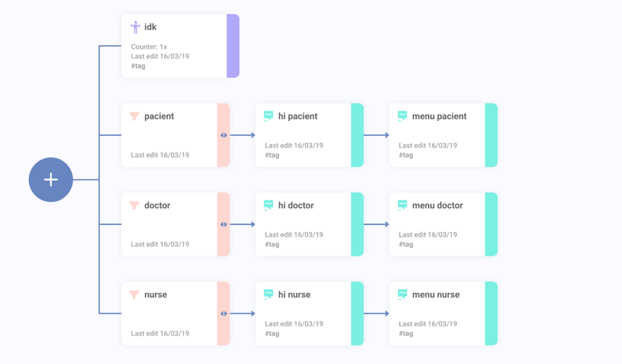This screenshot has width=622, height=364.
Task: Expand the pacient filter arrows handle
Action: [224, 136]
